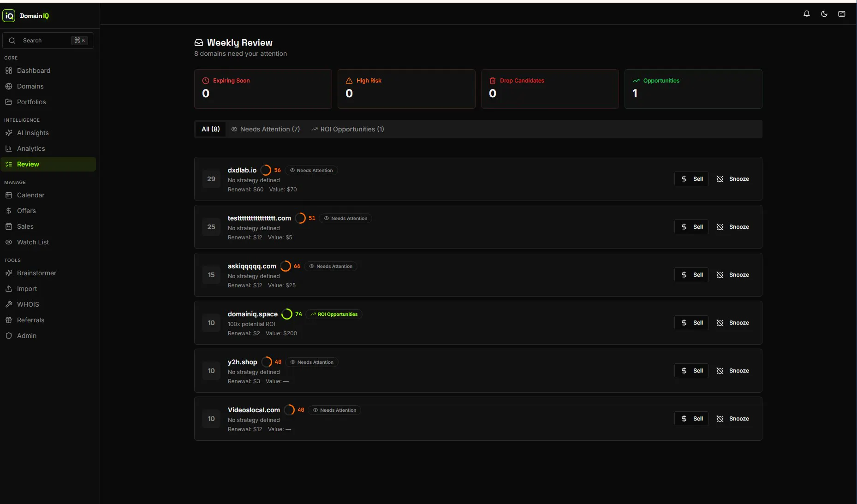Snooze the y2h.shop domain
857x504 pixels.
point(732,371)
